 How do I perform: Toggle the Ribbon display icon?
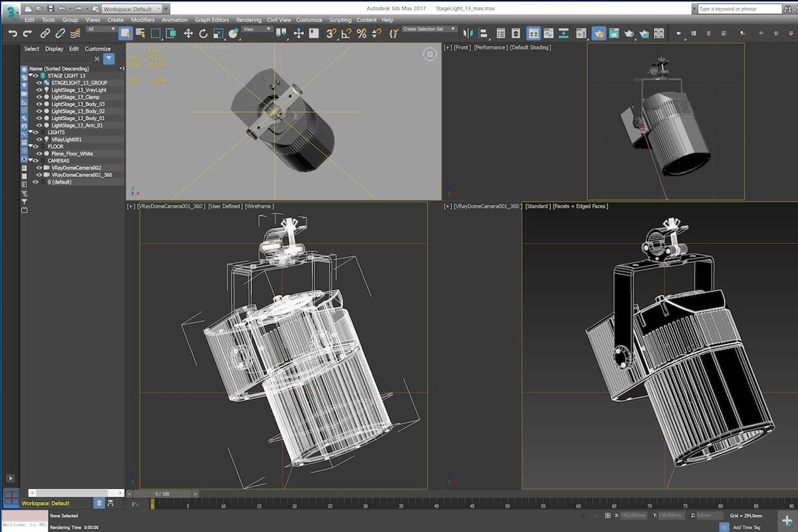[533, 33]
